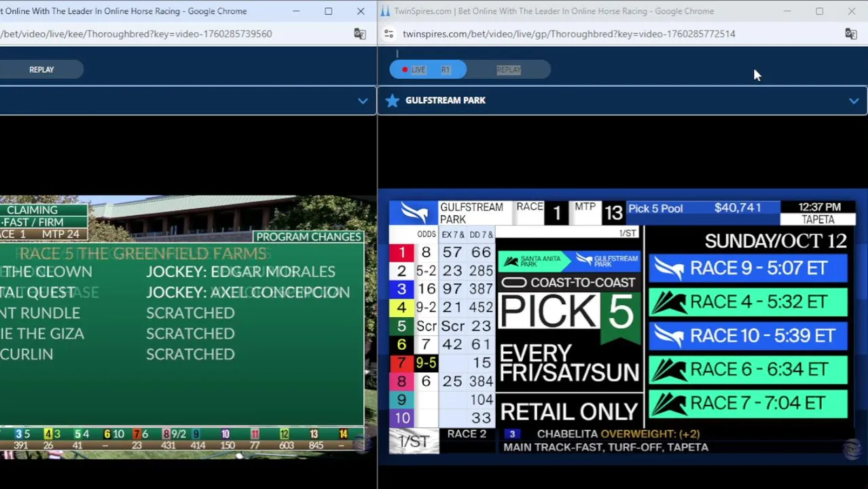Select REPLAY in the left Keeneland window
868x489 pixels.
point(41,69)
